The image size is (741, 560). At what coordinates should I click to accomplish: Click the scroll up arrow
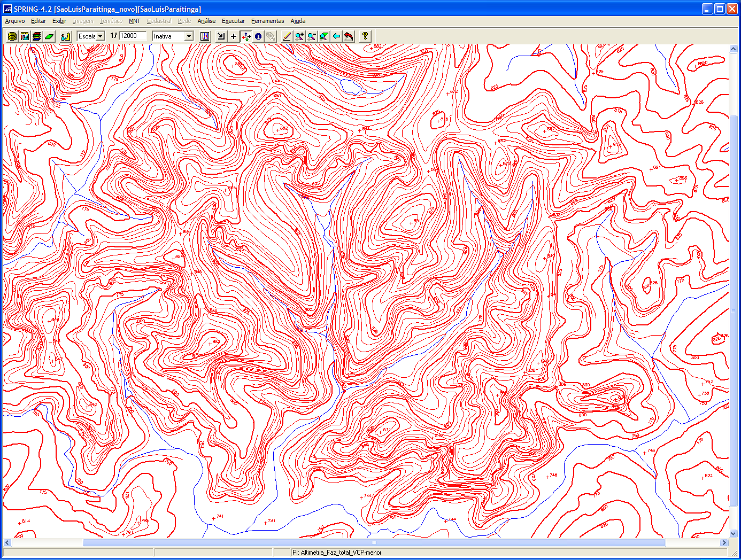734,49
